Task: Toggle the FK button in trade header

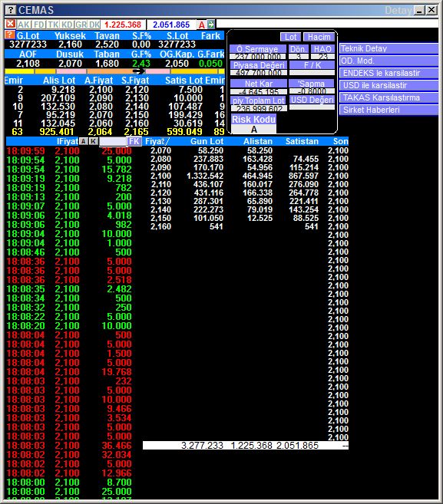Action: [x=134, y=141]
